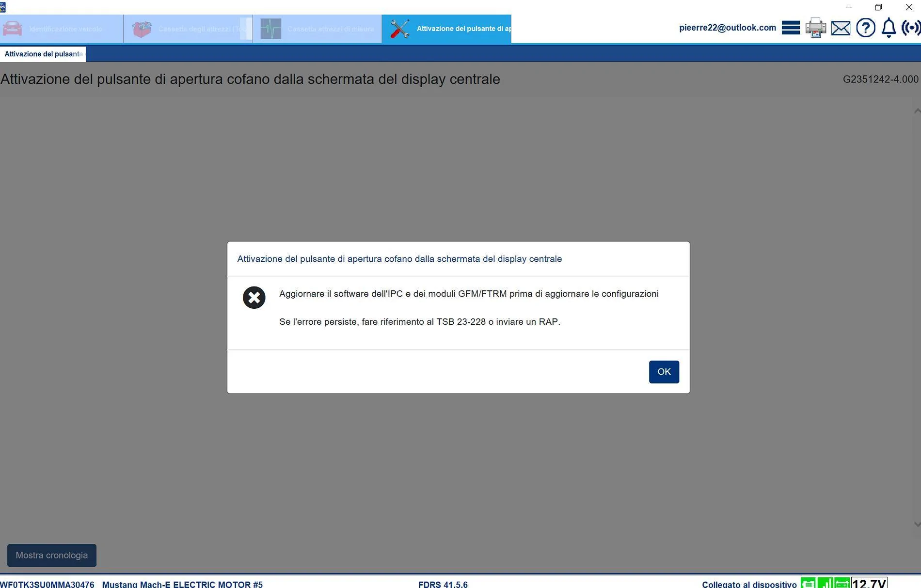
Task: Click the error X icon in dialog
Action: [254, 297]
